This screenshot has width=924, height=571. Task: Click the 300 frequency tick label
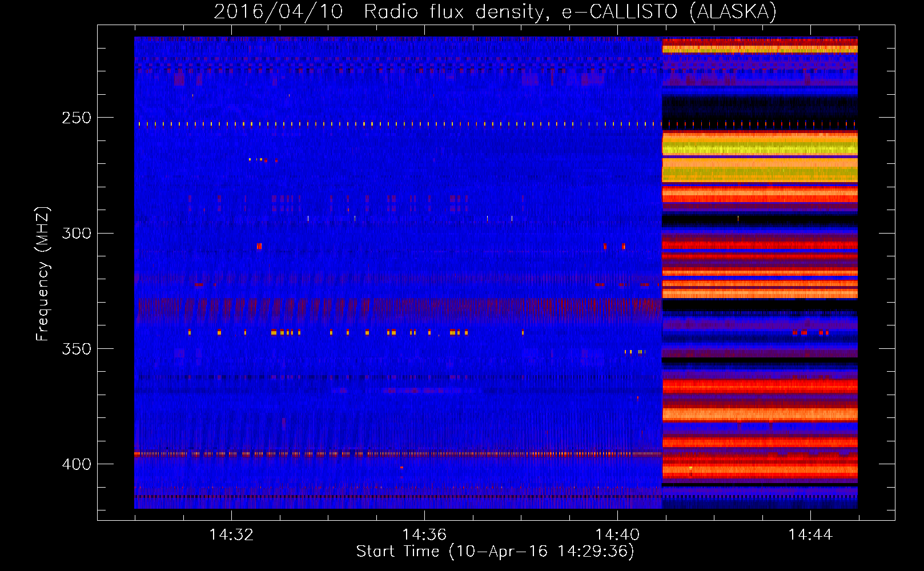point(77,233)
